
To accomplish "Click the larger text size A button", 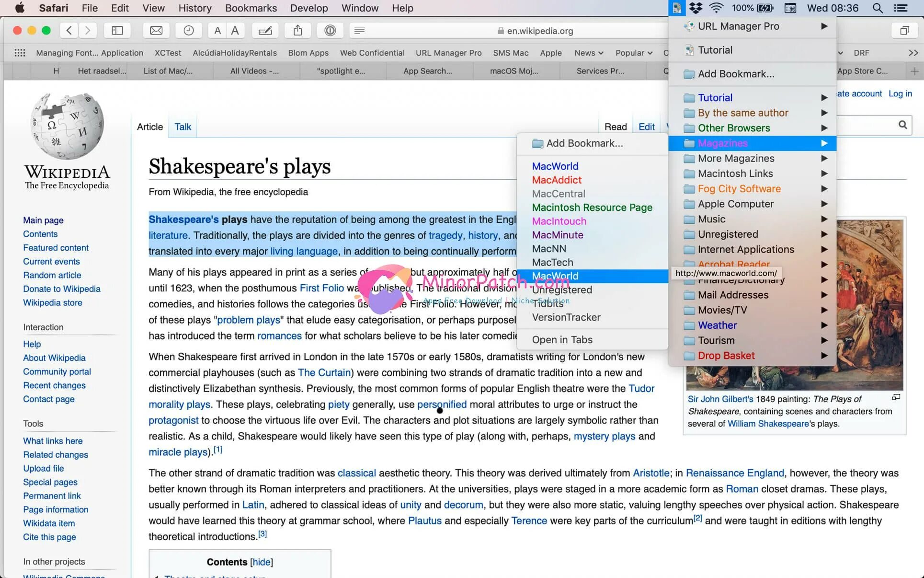I will click(235, 31).
